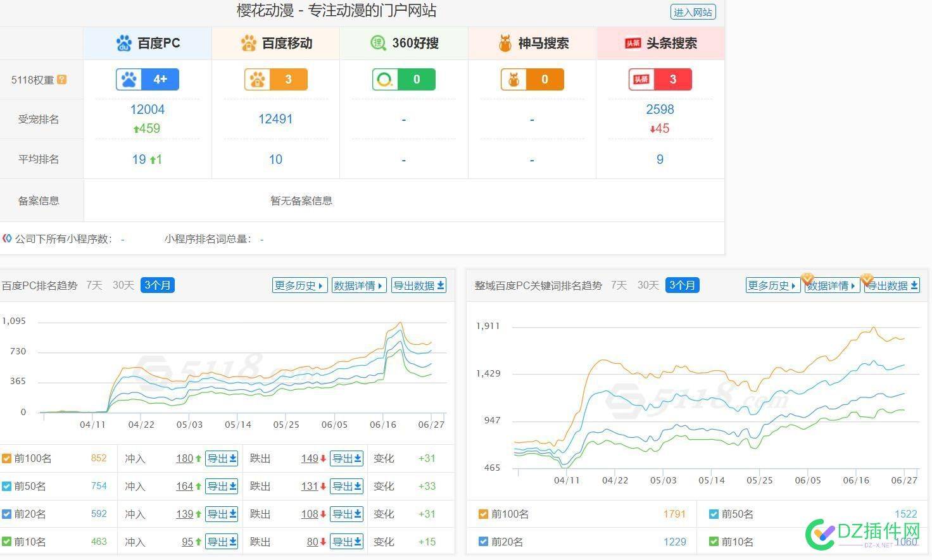This screenshot has width=932, height=560.
Task: Toggle the 前100名 checkbox in left panel
Action: [x=7, y=459]
